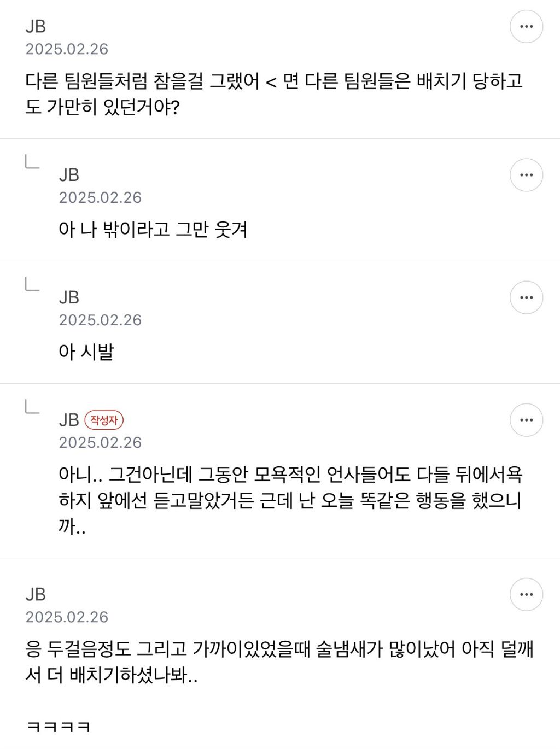Open more options on reply '아 나 밖이라고 그만 웃겨'
The image size is (560, 749).
[526, 175]
